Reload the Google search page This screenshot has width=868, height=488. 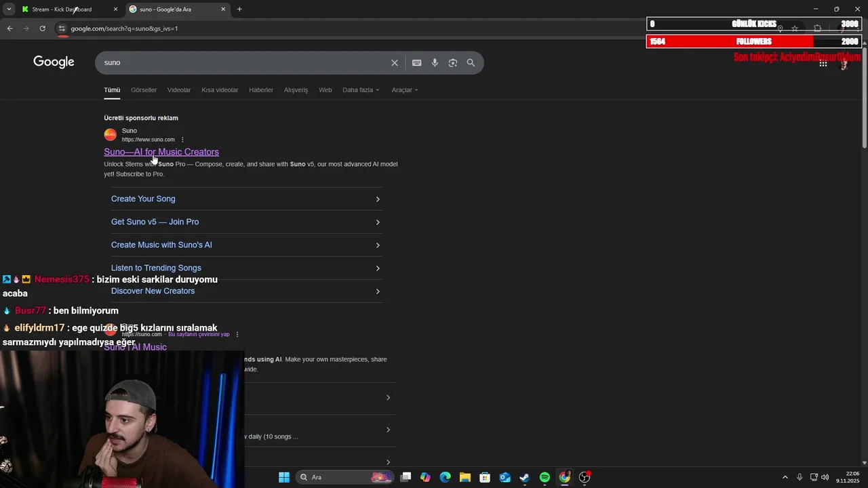point(42,28)
